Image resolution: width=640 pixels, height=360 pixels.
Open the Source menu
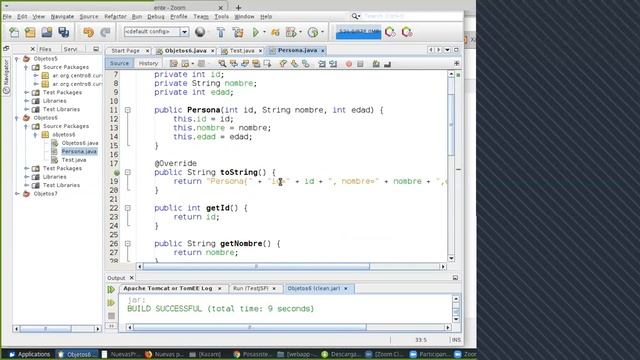(89, 16)
